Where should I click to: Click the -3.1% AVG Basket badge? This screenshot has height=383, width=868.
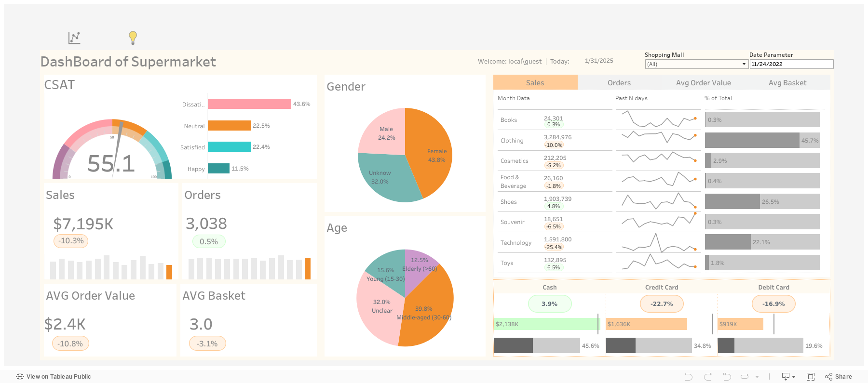[x=207, y=343]
